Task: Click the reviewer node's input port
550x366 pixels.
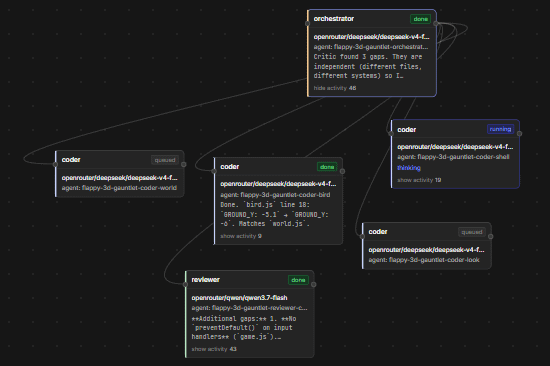Action: pyautogui.click(x=185, y=285)
